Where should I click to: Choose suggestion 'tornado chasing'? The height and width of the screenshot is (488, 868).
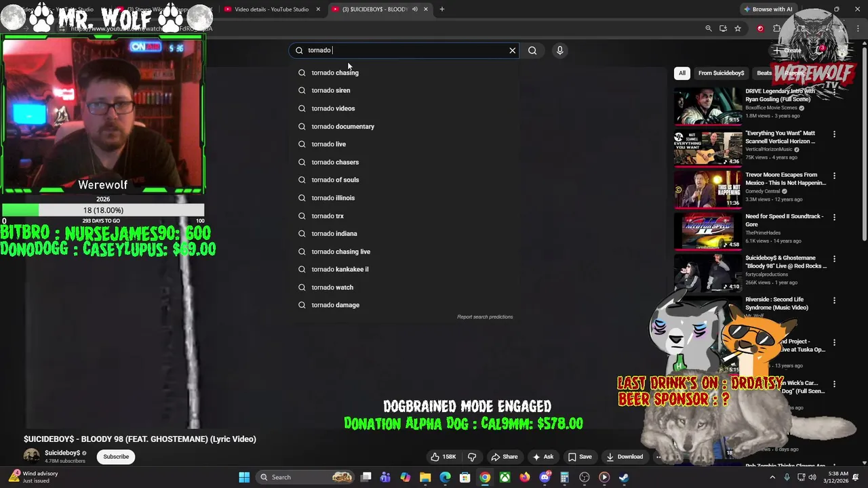tap(405, 73)
